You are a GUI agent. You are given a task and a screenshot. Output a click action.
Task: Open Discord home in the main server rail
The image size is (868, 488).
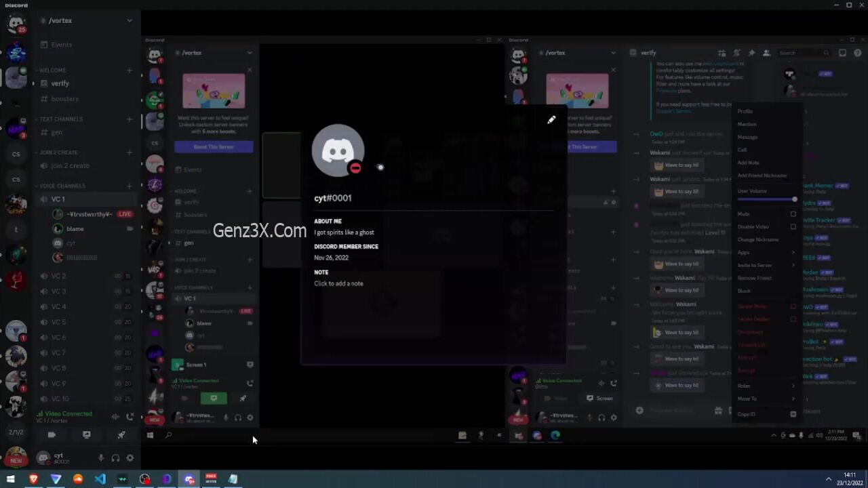16,24
